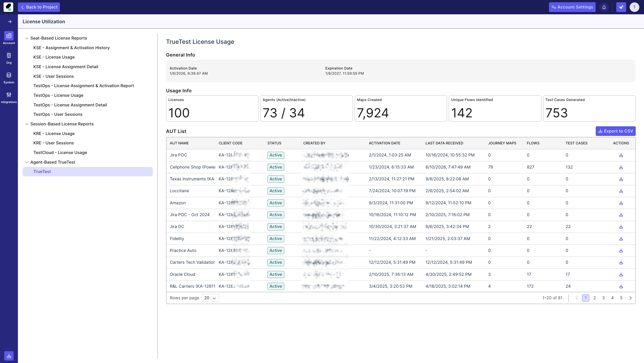Open KSE - License Usage report
This screenshot has height=363, width=644.
pyautogui.click(x=54, y=57)
